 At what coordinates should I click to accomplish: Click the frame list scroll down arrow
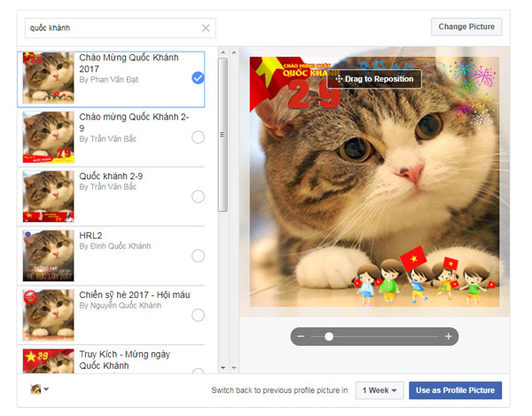[223, 367]
